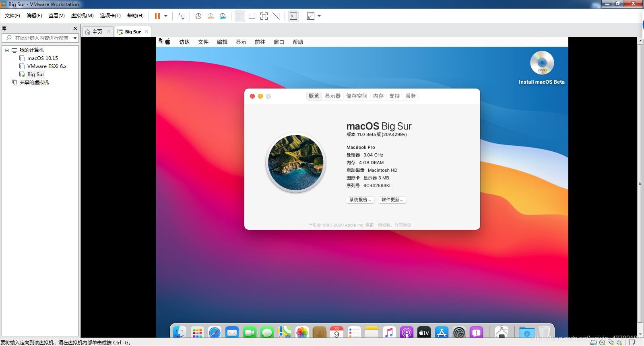
Task: Click the send Ctrl+Alt+Del toolbar icon
Action: [x=181, y=16]
